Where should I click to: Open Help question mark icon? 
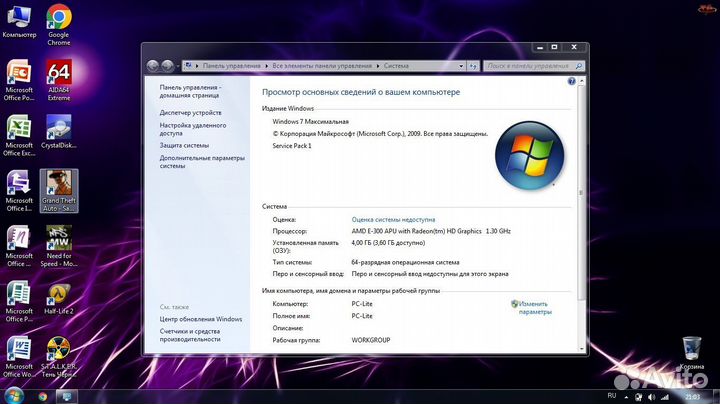click(571, 81)
